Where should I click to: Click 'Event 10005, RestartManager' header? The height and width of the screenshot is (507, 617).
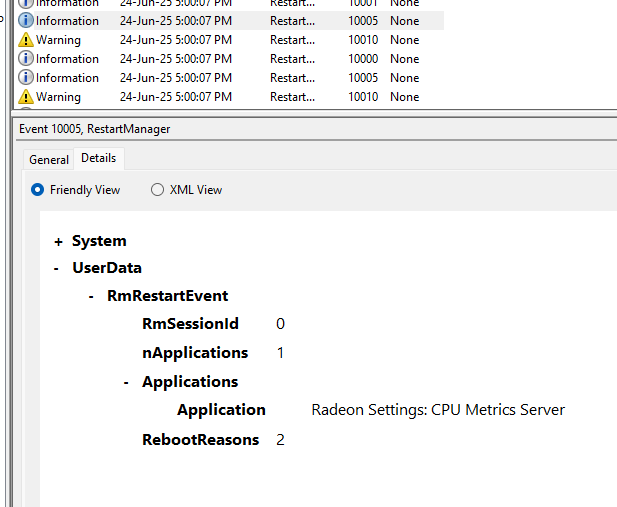pyautogui.click(x=95, y=129)
